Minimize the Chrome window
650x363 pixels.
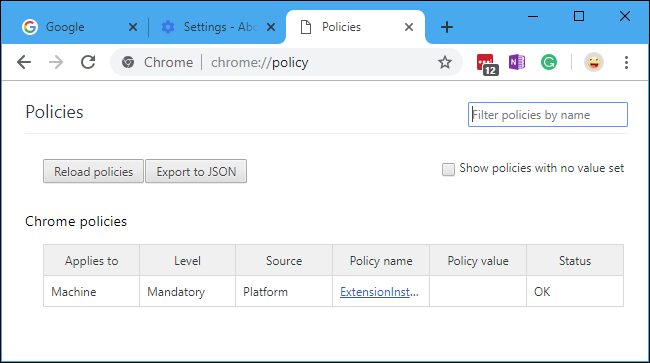(x=533, y=17)
